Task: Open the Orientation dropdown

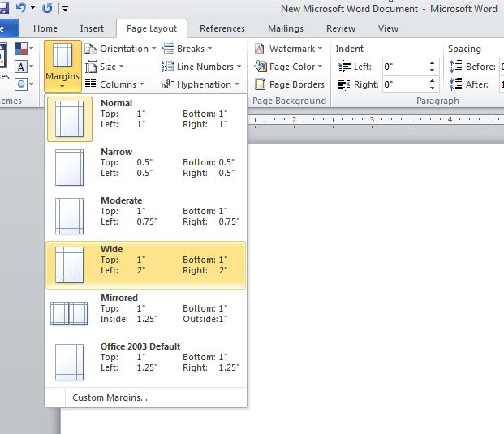Action: click(x=120, y=49)
